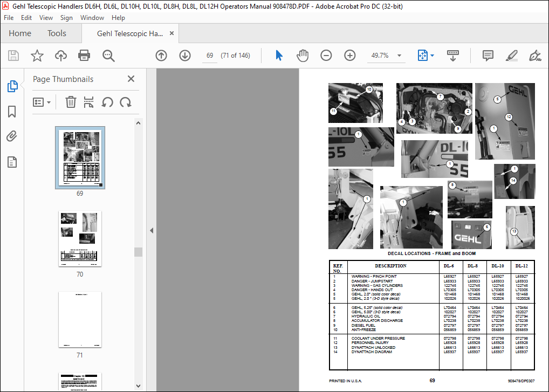Open the Help menu

(x=118, y=17)
